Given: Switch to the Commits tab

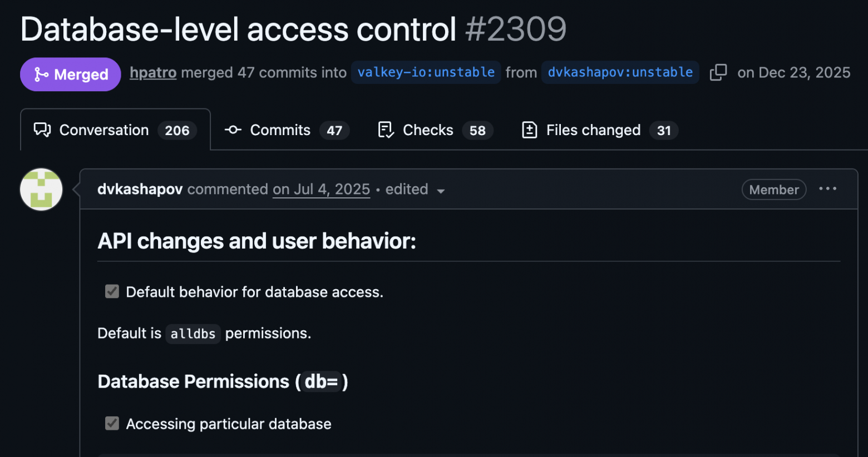Looking at the screenshot, I should pos(287,130).
